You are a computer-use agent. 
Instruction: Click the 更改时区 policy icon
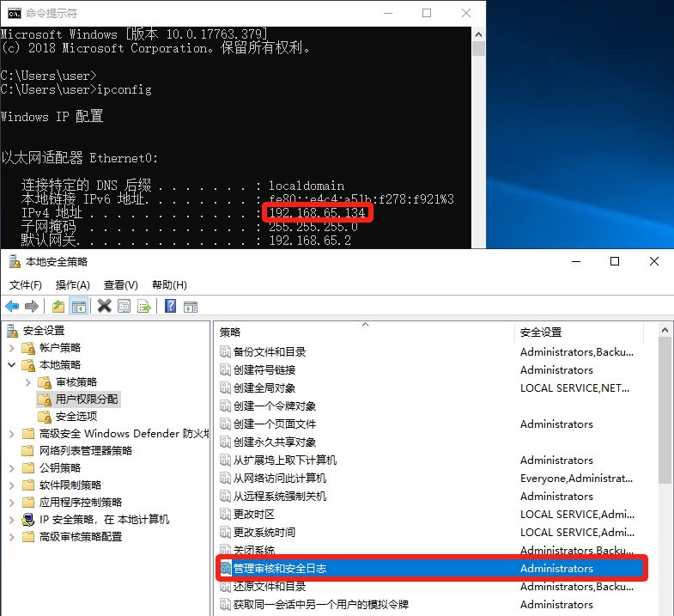click(x=225, y=514)
